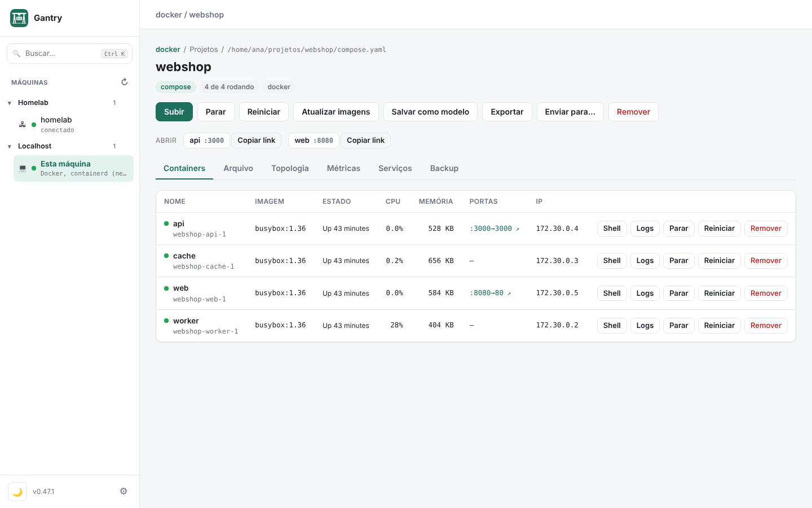The image size is (812, 508).
Task: Go to the Backup tab
Action: point(444,168)
